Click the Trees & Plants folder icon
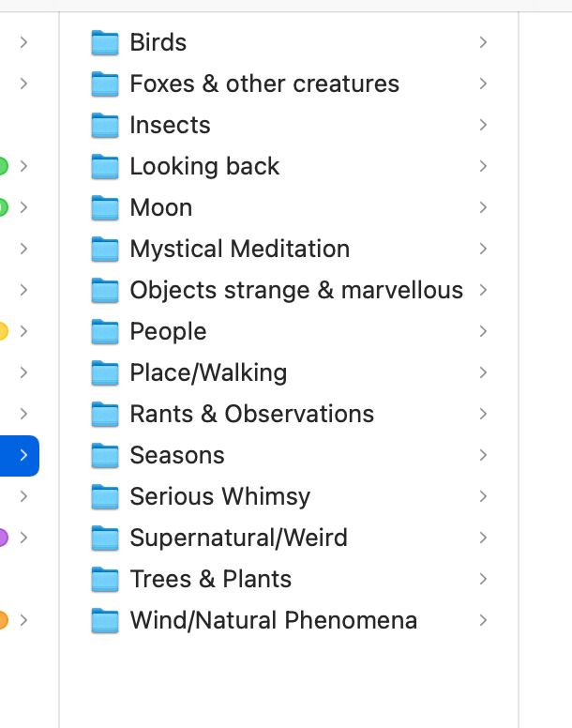The height and width of the screenshot is (728, 572). pos(105,579)
